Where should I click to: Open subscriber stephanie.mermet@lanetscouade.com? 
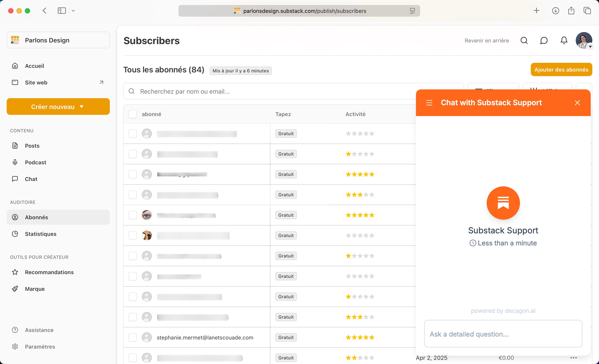(x=205, y=338)
